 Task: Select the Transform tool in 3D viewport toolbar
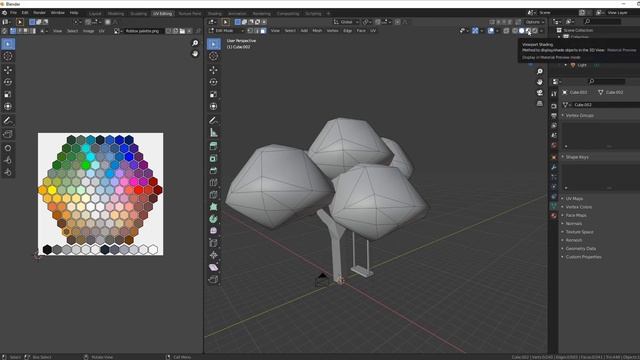213,107
